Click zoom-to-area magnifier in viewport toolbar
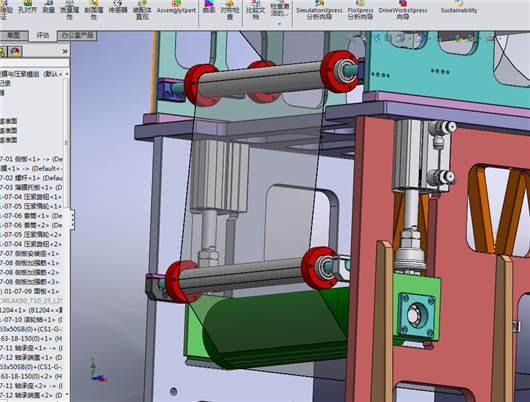This screenshot has height=402, width=530. pos(364,38)
